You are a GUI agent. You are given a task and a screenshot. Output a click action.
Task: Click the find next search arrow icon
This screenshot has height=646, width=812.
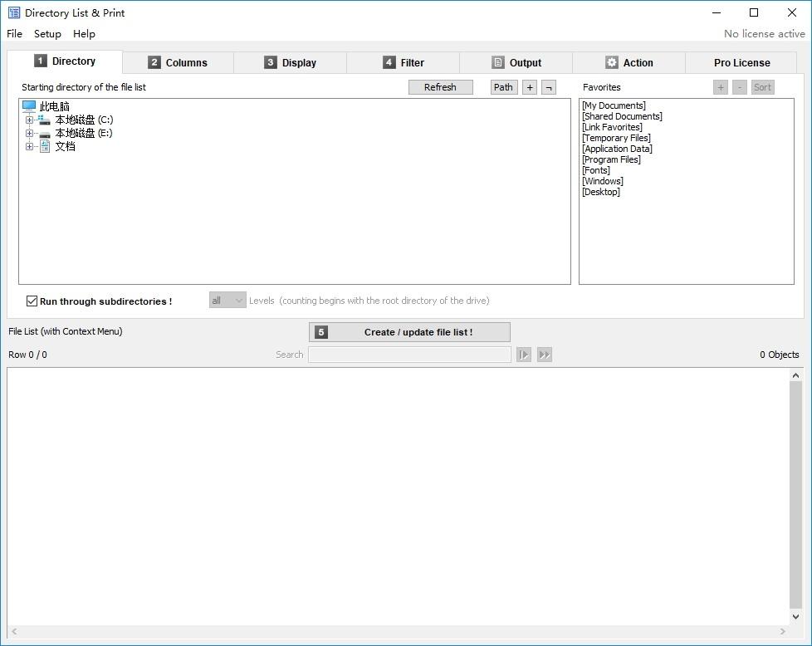(x=524, y=355)
